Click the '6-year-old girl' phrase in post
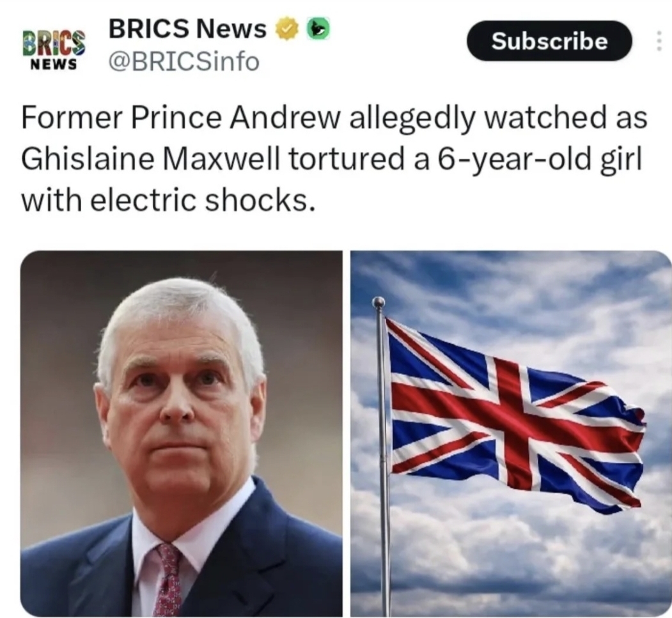Viewport: 672px width, 618px height. pos(539,160)
